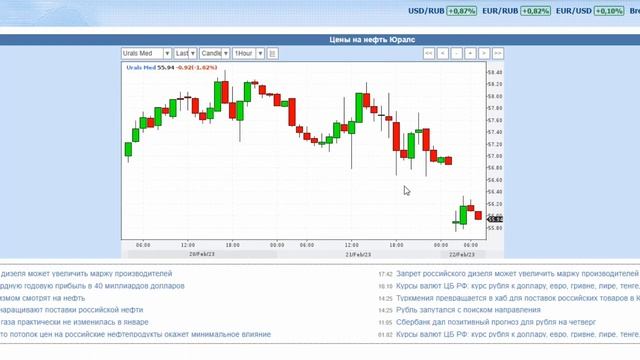Click the +0,87% change badge

(462, 11)
